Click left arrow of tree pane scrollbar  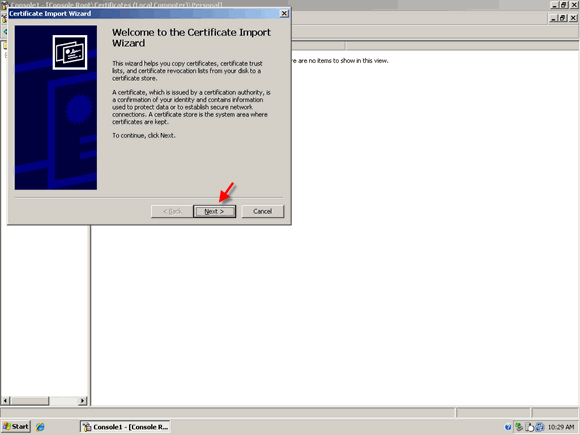point(6,401)
